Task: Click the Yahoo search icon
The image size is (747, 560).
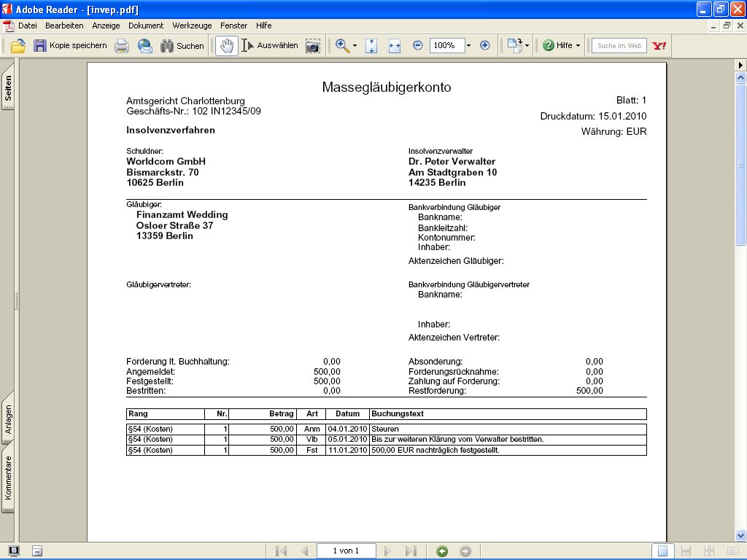Action: pyautogui.click(x=659, y=46)
